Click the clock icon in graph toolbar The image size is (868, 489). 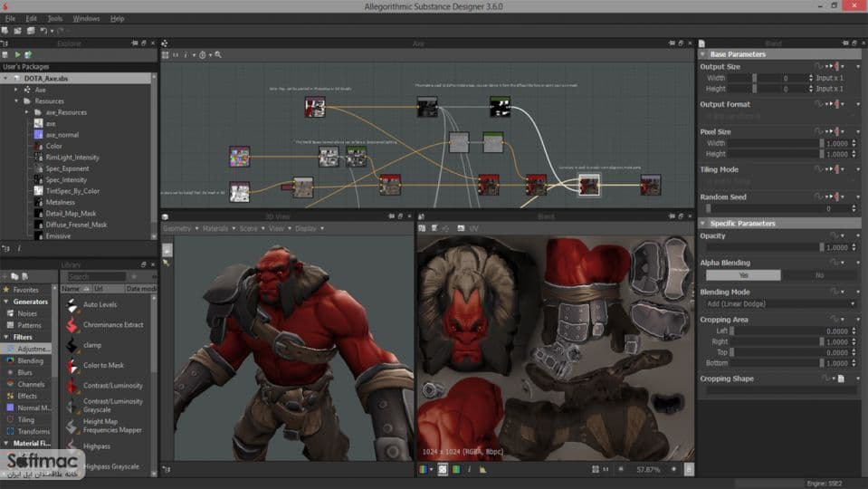pyautogui.click(x=202, y=55)
